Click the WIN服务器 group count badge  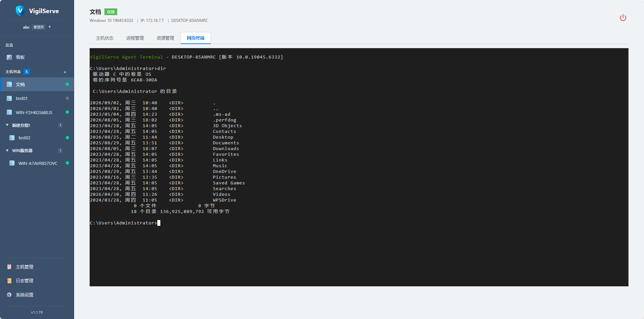point(60,150)
